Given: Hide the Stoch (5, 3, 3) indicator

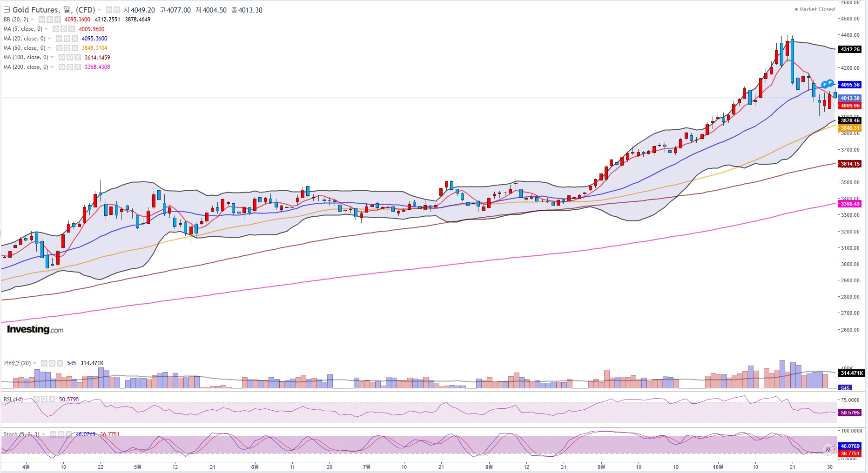Looking at the screenshot, I should tap(53, 434).
